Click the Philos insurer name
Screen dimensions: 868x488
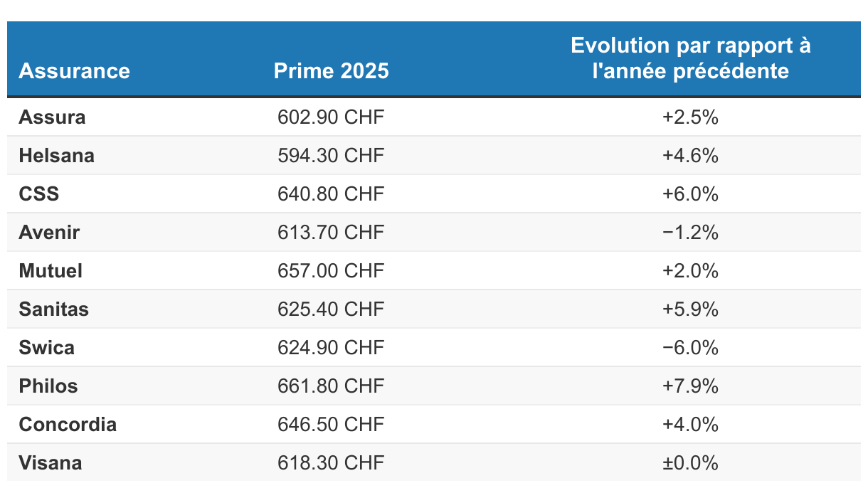click(x=48, y=386)
